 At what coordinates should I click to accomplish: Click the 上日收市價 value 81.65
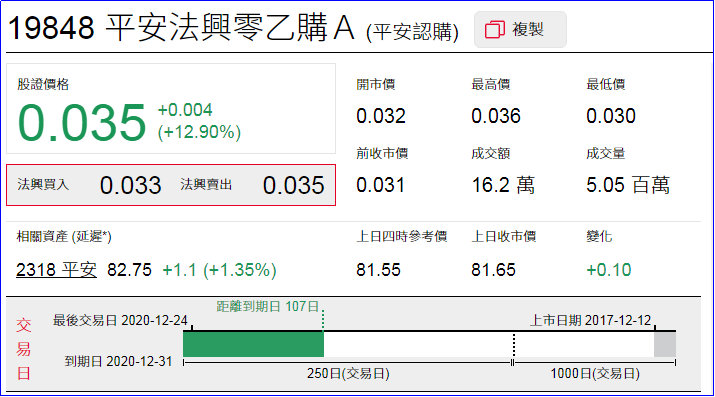click(493, 270)
